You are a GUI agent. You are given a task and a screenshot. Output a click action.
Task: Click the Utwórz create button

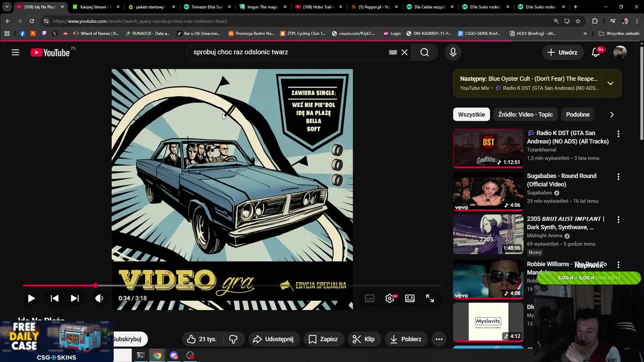click(x=562, y=52)
